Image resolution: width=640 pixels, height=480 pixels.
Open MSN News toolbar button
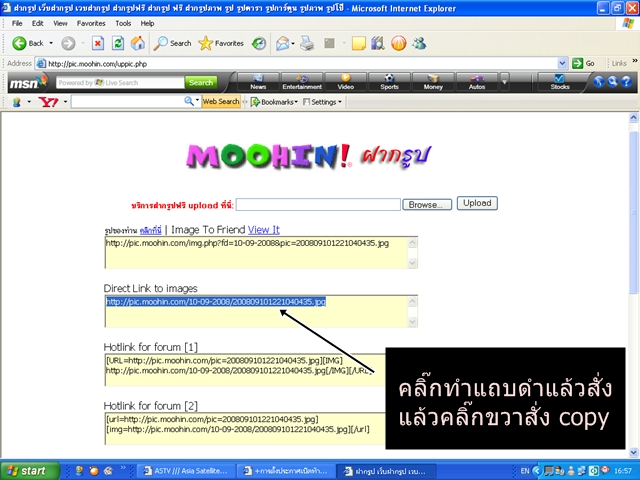point(258,82)
